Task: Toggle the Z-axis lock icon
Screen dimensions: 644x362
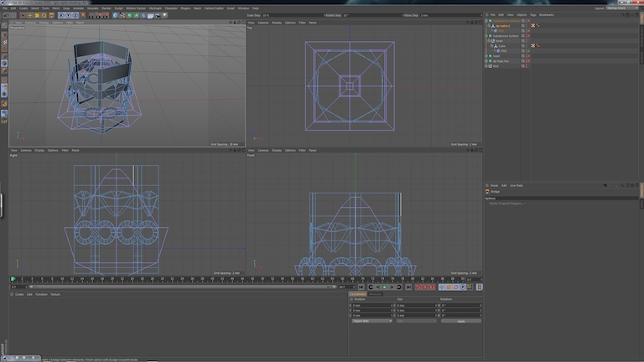Action: coord(75,16)
